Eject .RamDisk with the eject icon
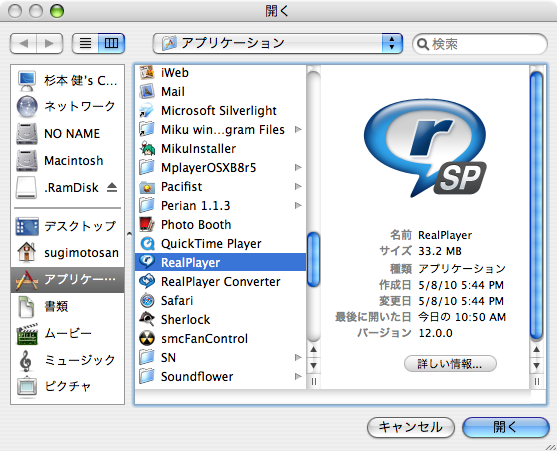The width and height of the screenshot is (557, 451). coord(112,187)
